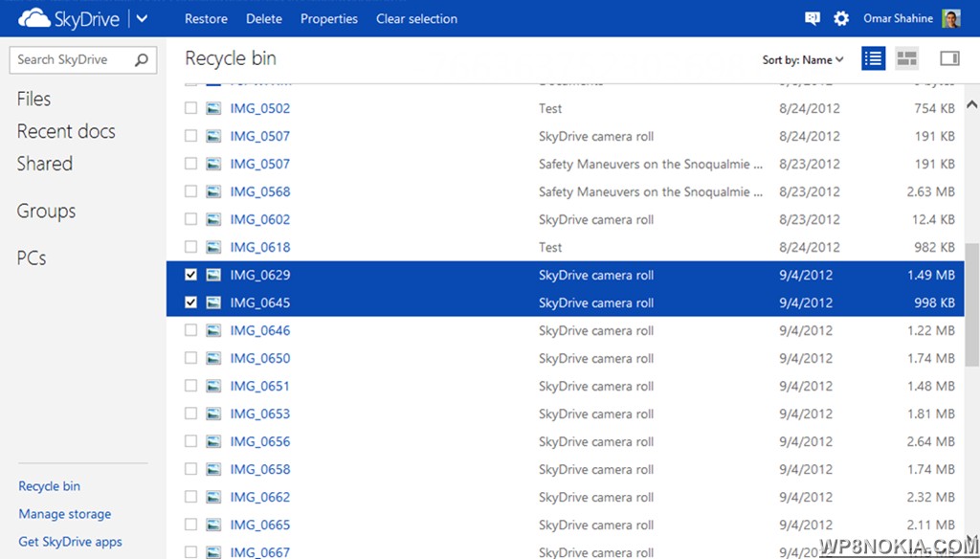Viewport: 980px width, 559px height.
Task: Click the 1.49 MB size of IMG_0629
Action: 930,275
